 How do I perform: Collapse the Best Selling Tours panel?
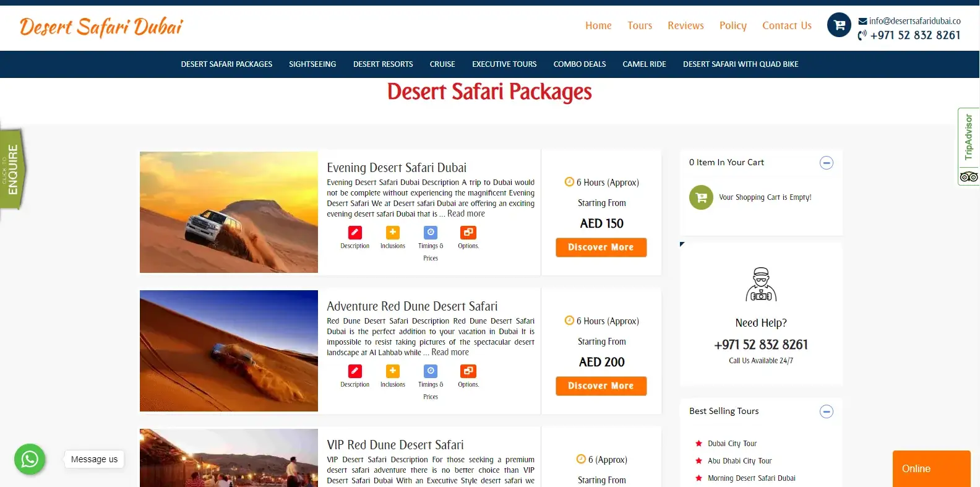point(827,412)
